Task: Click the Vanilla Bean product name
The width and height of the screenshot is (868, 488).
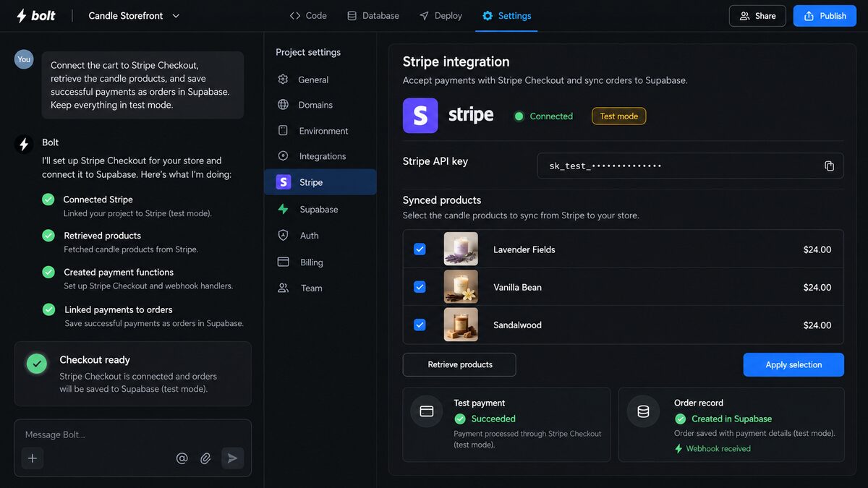Action: 517,287
